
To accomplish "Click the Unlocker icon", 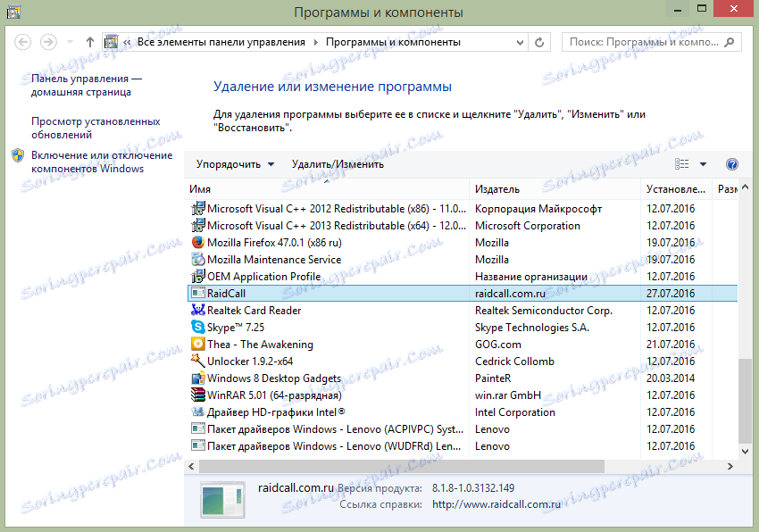I will 198,361.
